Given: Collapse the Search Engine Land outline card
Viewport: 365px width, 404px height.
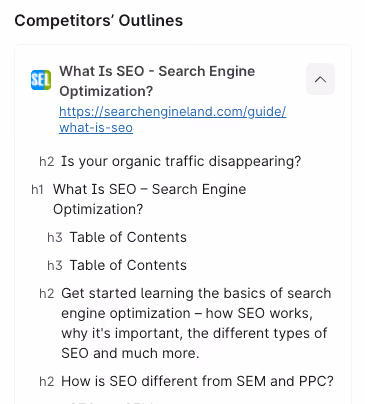Looking at the screenshot, I should tap(320, 79).
